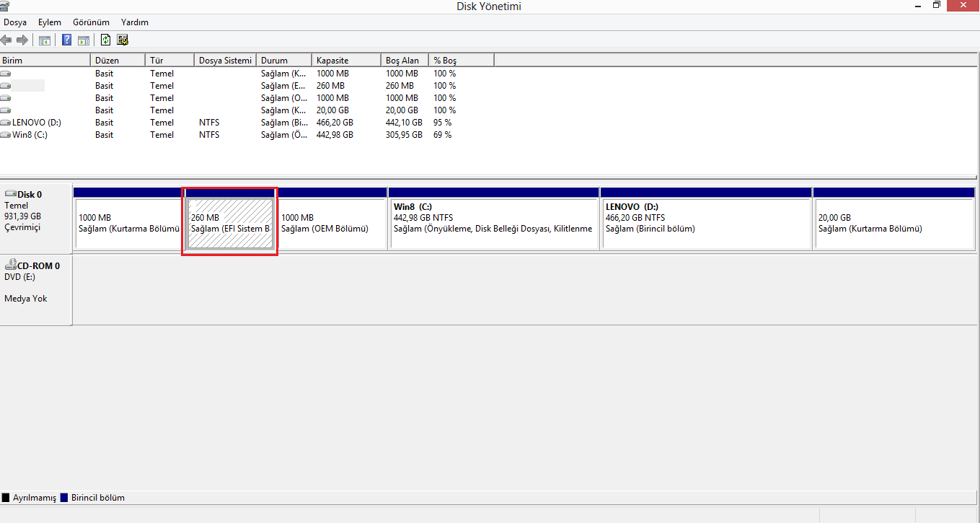Open the Görünüm menu

[91, 22]
